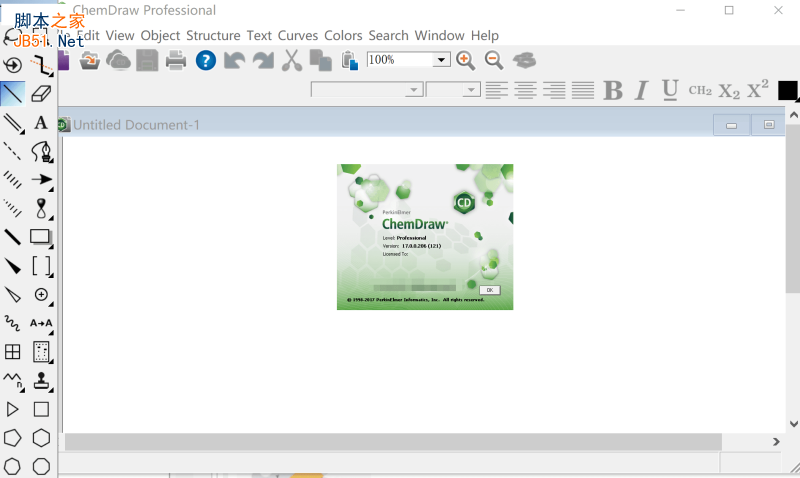Screen dimensions: 800x478
Task: Toggle Bold text formatting
Action: (x=613, y=90)
